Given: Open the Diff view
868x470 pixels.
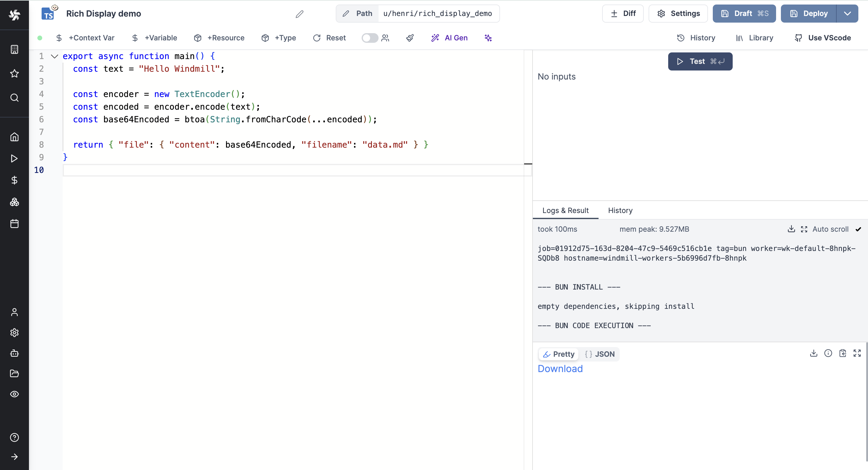Looking at the screenshot, I should click(622, 14).
